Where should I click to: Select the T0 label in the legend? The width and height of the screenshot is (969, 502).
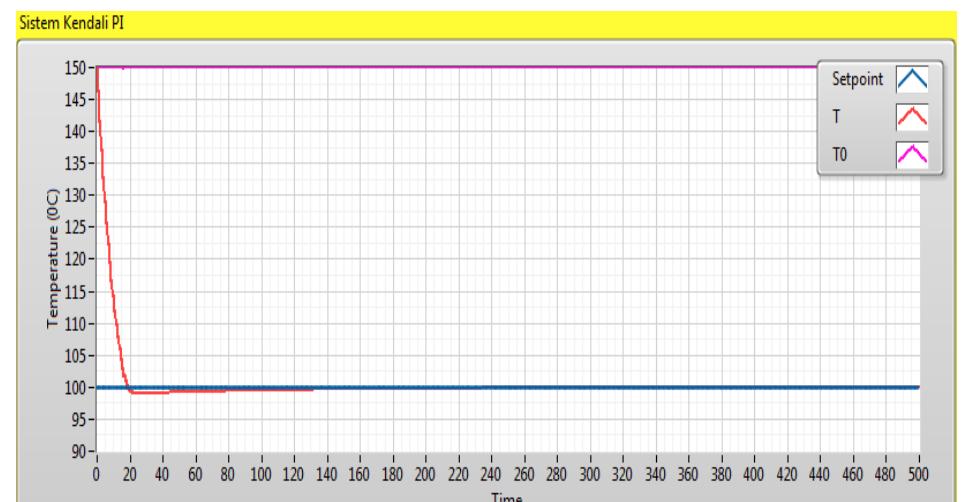pos(839,154)
